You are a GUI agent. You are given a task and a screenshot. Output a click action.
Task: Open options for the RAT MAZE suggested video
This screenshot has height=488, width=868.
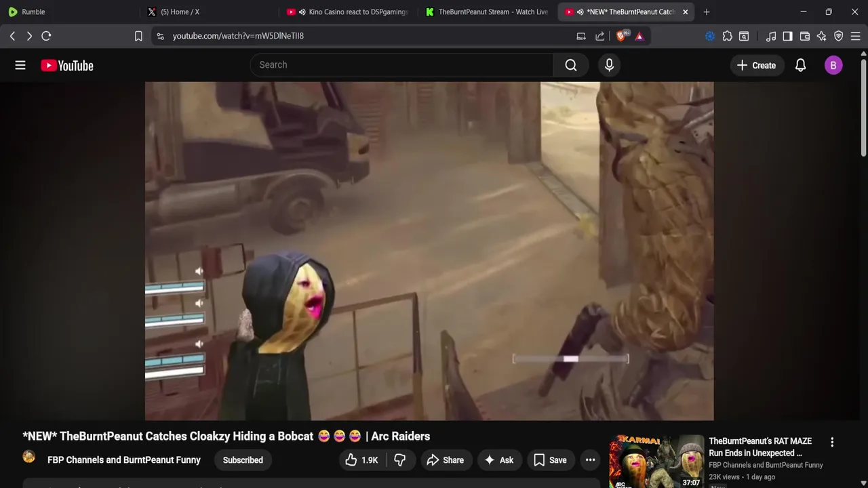(832, 442)
